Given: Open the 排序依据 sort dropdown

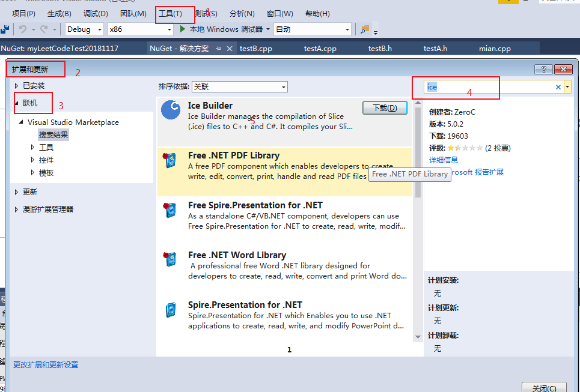Looking at the screenshot, I should [x=240, y=87].
